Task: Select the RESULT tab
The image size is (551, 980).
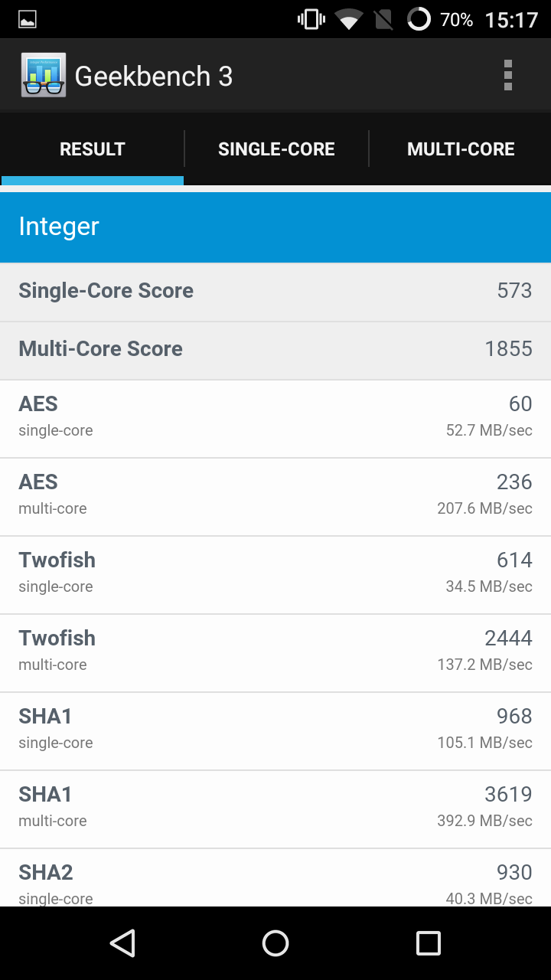Action: pos(92,149)
